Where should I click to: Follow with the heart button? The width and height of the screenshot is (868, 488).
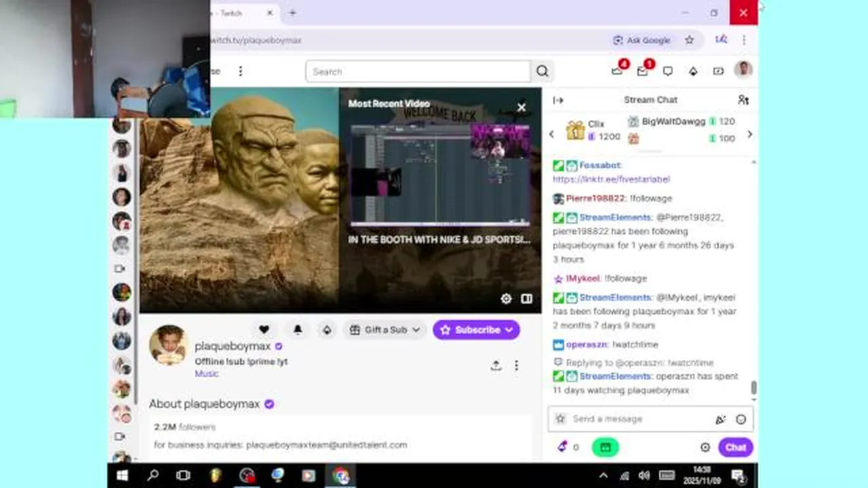click(x=264, y=329)
